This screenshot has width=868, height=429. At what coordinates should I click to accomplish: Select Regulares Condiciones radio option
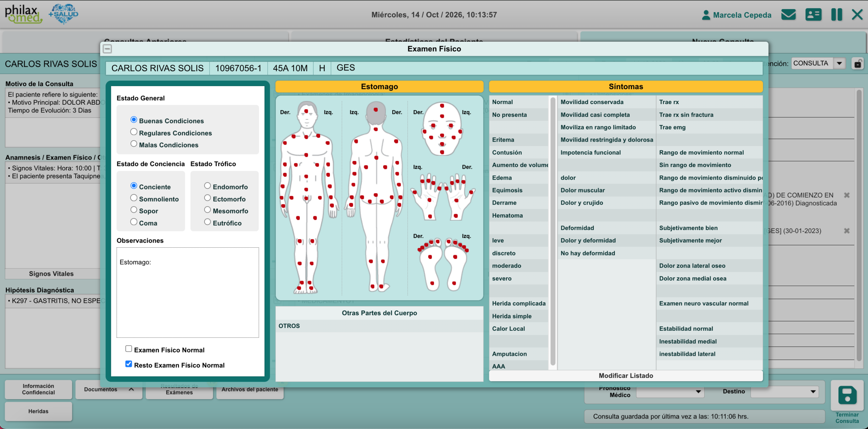[x=134, y=132]
